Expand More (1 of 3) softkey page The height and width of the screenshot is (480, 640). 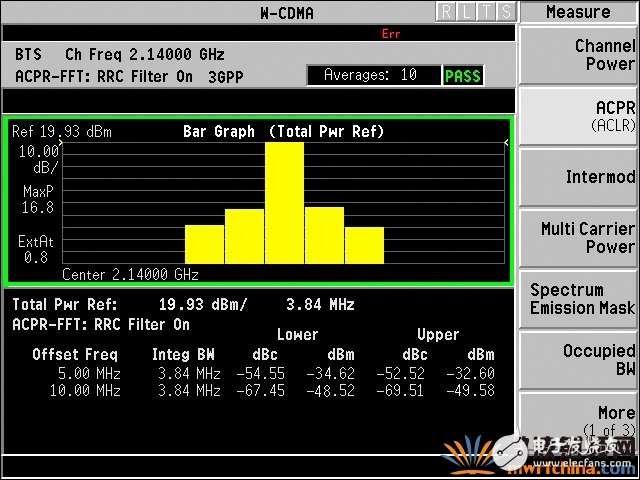click(x=579, y=420)
